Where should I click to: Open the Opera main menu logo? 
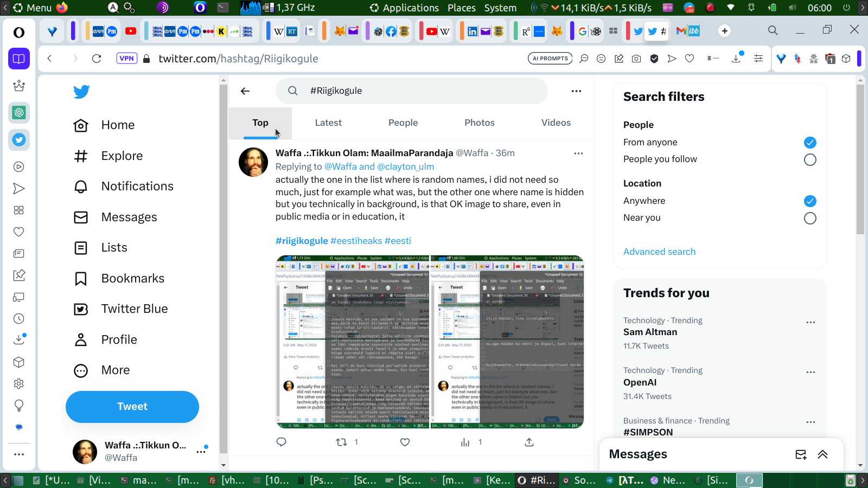coord(19,33)
